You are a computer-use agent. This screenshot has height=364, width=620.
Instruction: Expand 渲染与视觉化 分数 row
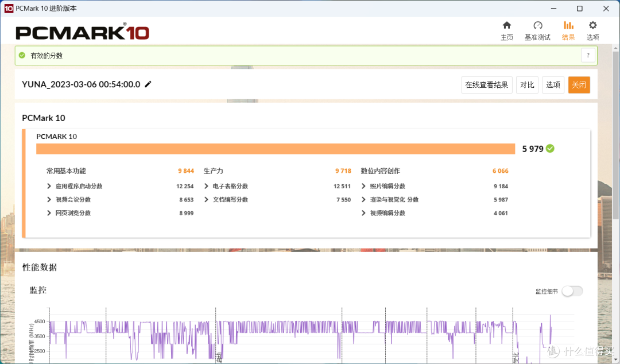tap(363, 199)
